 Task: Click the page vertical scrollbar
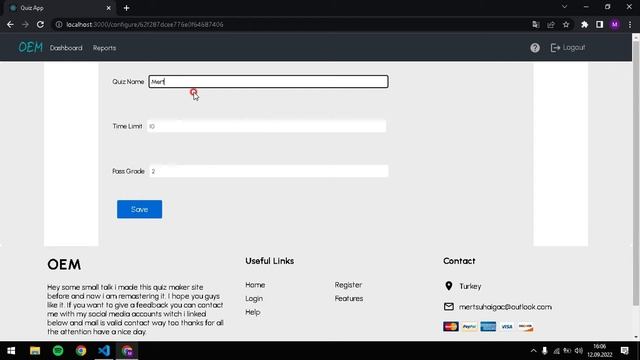(636, 173)
